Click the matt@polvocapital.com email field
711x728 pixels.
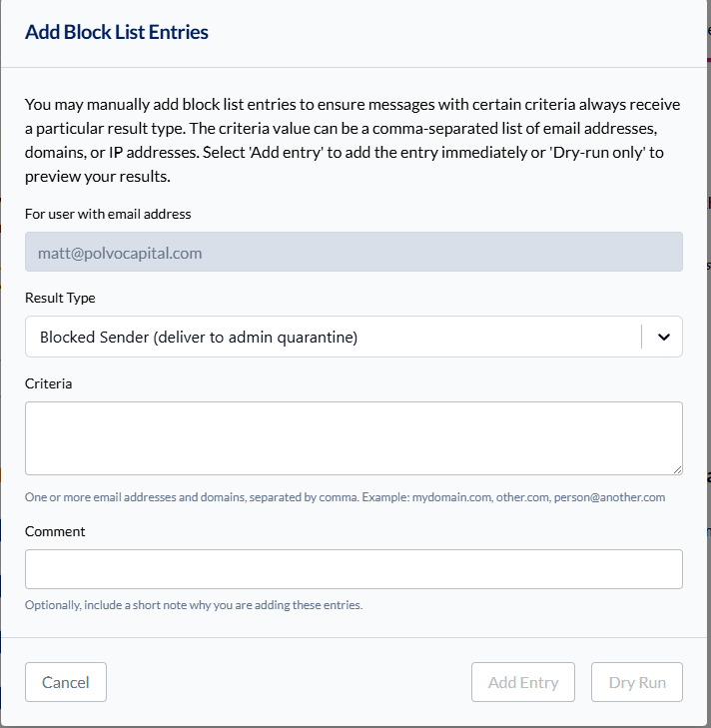[354, 253]
